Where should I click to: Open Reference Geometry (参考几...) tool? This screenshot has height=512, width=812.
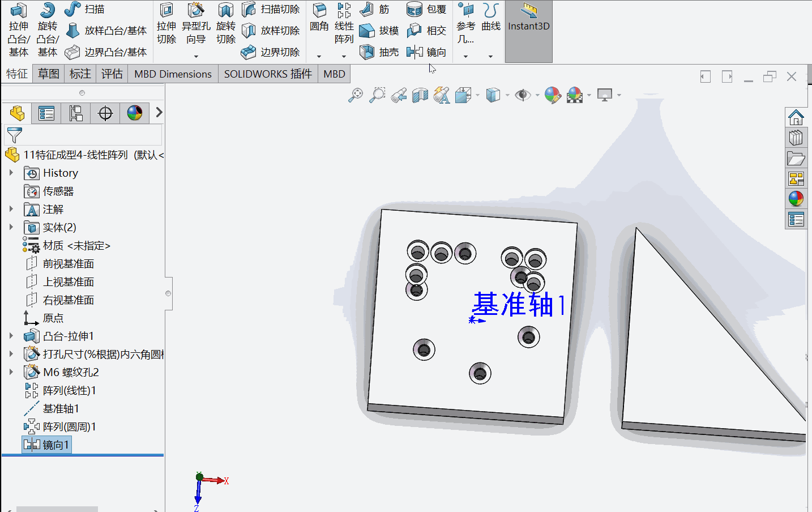point(466,25)
